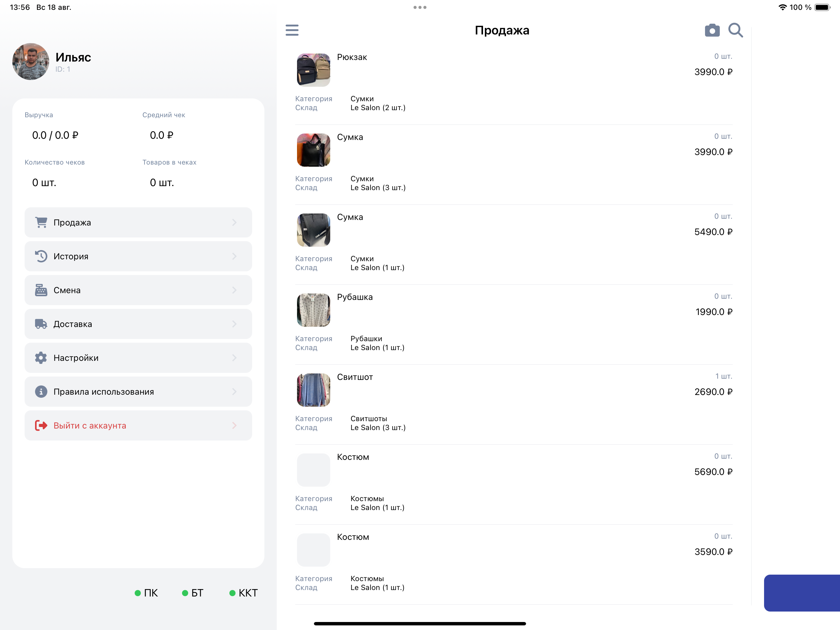Tap the ПК status indicator
Viewport: 840px width, 630px height.
[x=146, y=593]
